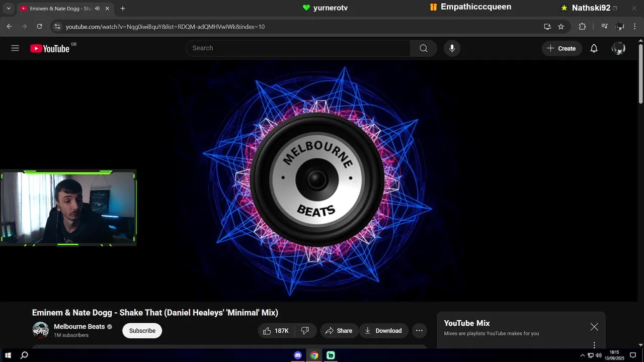Reload the YouTube page

40,27
